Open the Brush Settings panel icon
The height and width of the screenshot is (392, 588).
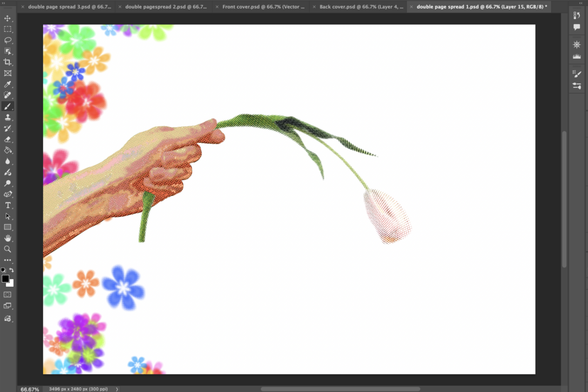tap(577, 74)
